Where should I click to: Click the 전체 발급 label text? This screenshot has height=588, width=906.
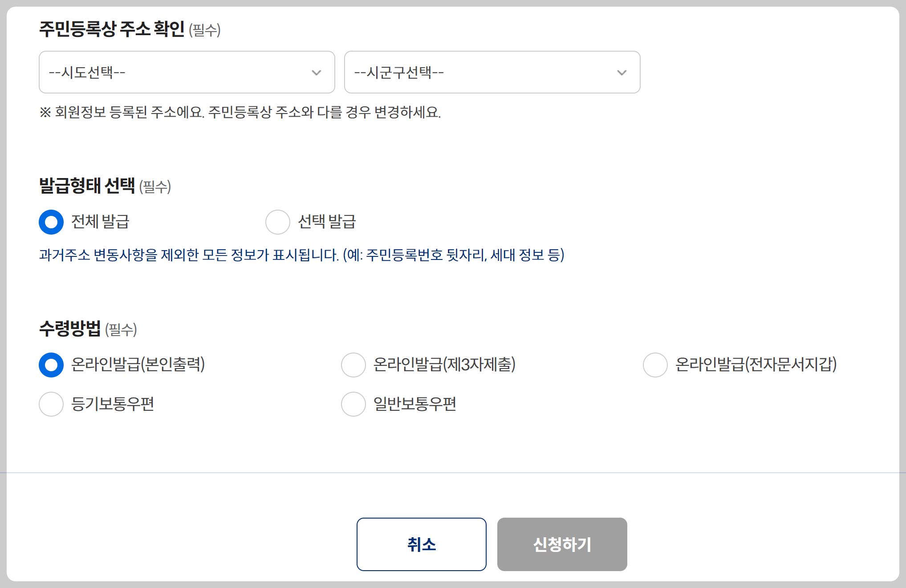[100, 222]
